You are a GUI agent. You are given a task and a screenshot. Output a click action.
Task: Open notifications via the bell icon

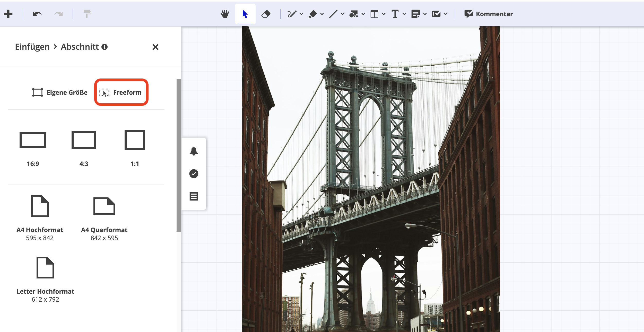tap(194, 151)
